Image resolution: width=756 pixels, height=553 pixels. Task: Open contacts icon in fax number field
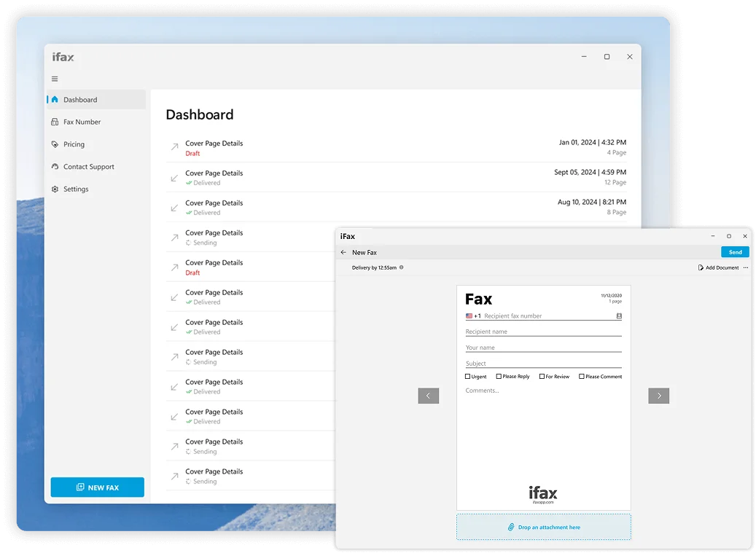click(619, 316)
